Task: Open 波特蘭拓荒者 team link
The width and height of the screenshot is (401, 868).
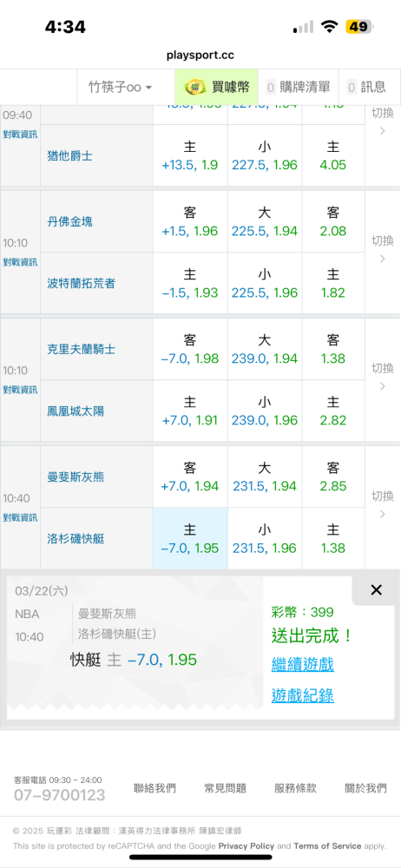Action: [82, 284]
